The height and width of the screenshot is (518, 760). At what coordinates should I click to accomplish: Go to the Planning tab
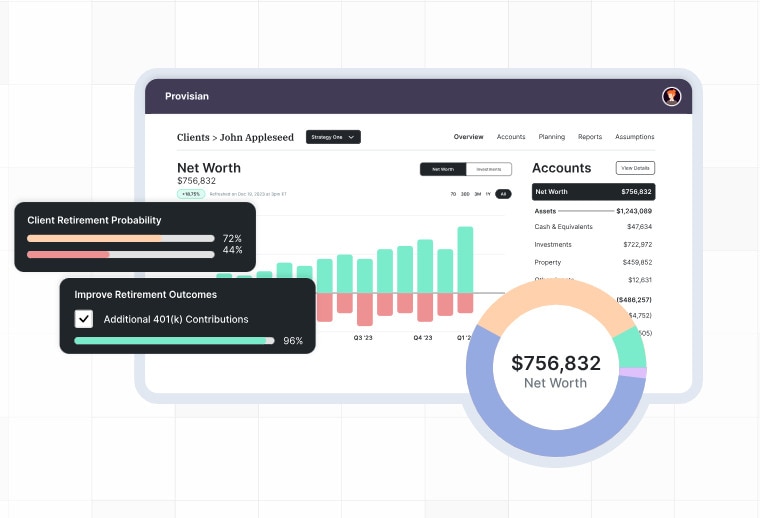(552, 137)
